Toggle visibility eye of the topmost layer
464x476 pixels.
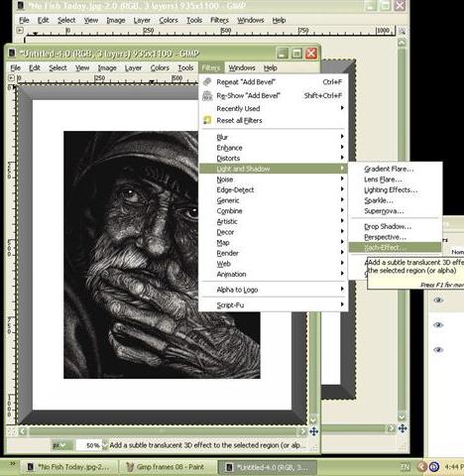coord(438,299)
